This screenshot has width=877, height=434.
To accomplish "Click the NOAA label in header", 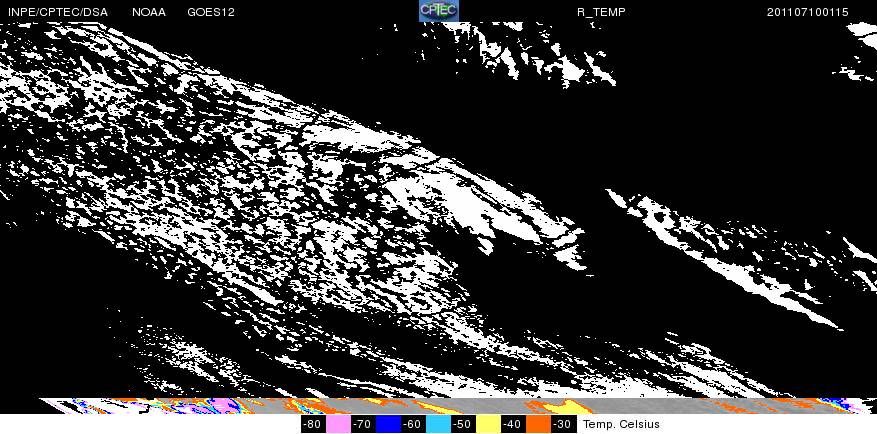I will [149, 12].
